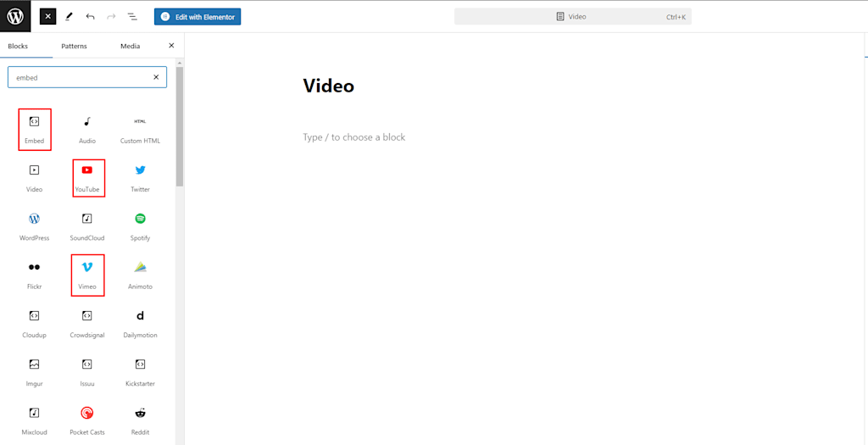868x445 pixels.
Task: Insert the Pocket Casts block
Action: [87, 421]
